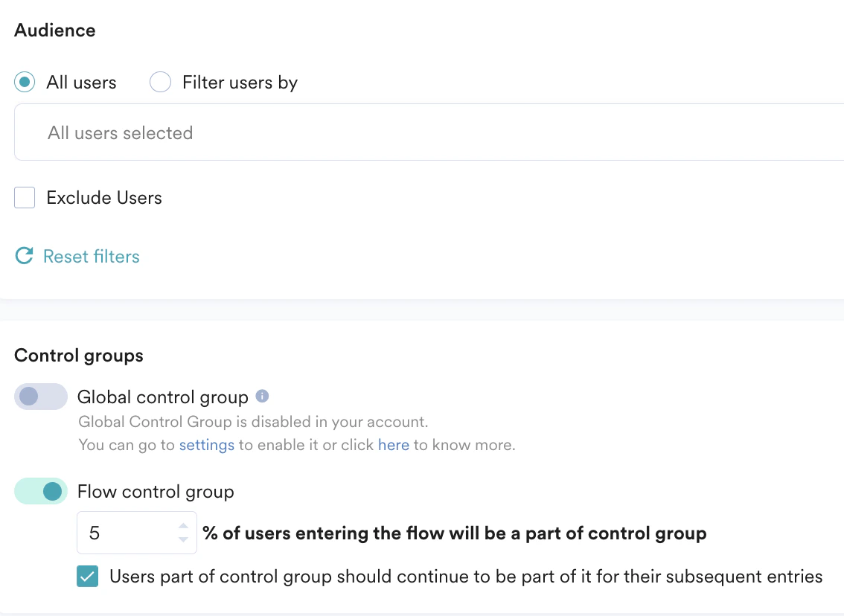Click the Exclude Users label
The image size is (844, 616).
pos(104,198)
